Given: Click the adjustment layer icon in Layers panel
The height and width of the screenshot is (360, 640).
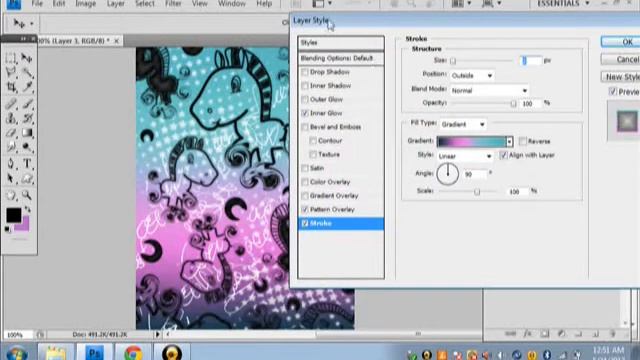Looking at the screenshot, I should coord(562,334).
